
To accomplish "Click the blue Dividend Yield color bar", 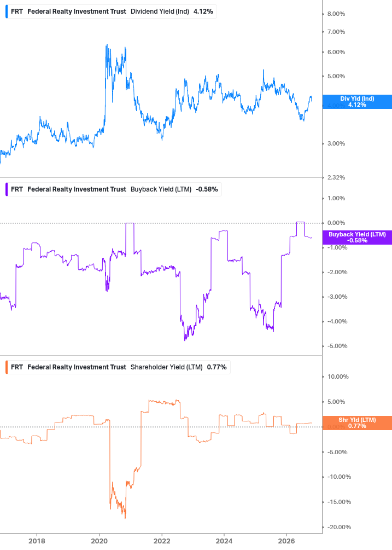I will coord(7,11).
